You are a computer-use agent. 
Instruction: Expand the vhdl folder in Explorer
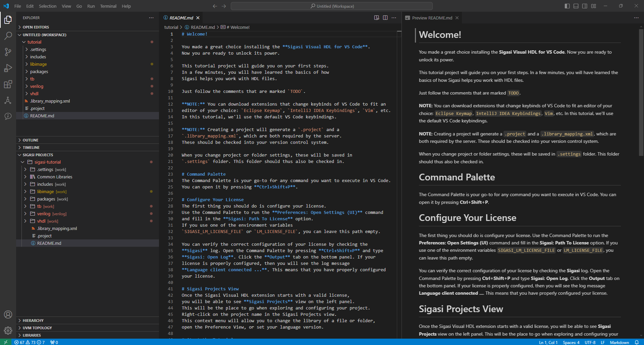(88, 94)
